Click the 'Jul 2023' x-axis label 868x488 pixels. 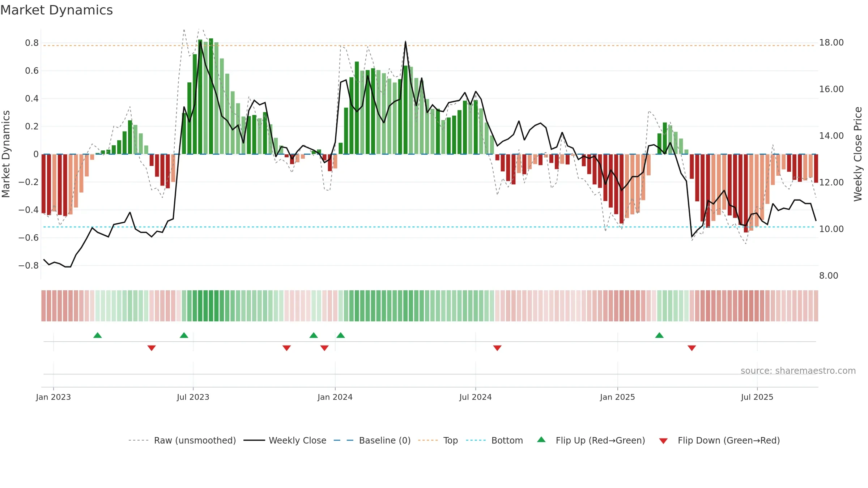click(193, 397)
